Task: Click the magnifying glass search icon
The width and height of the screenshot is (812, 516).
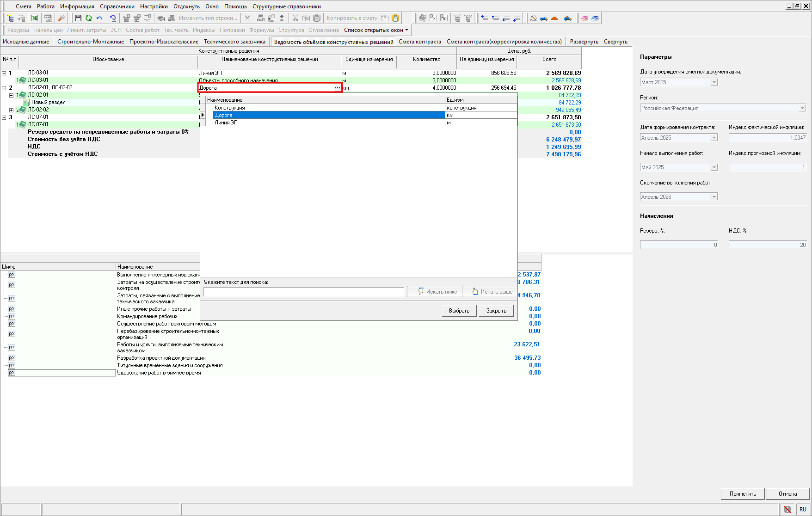Action: (61, 18)
